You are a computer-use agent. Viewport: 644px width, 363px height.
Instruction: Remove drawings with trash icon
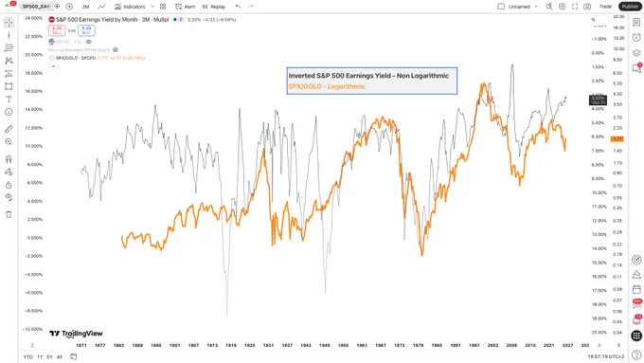pyautogui.click(x=9, y=214)
